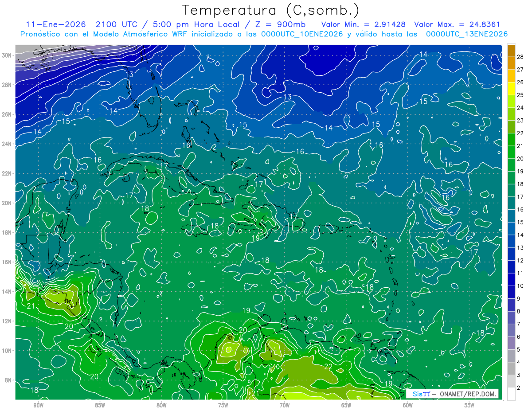Click color bar legend value "19"
This screenshot has width=532, height=411.
click(520, 171)
